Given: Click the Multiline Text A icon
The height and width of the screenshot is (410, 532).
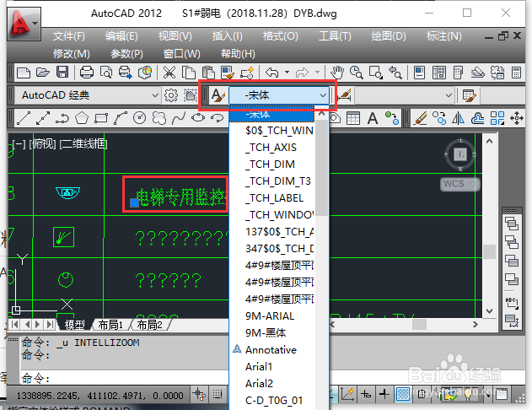Looking at the screenshot, I should (373, 118).
